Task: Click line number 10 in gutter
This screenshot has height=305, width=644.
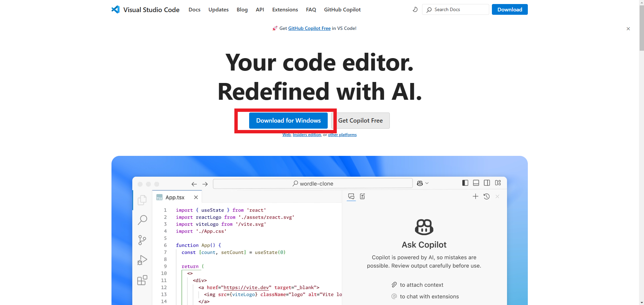Action: click(164, 273)
